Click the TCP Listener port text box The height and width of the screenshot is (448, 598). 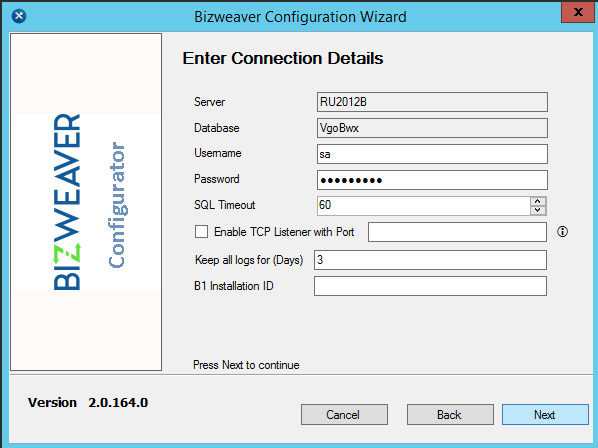point(457,232)
